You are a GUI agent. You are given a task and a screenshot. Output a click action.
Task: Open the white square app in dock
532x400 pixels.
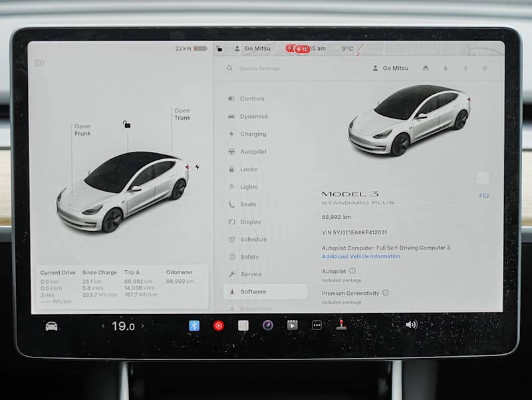tap(243, 325)
